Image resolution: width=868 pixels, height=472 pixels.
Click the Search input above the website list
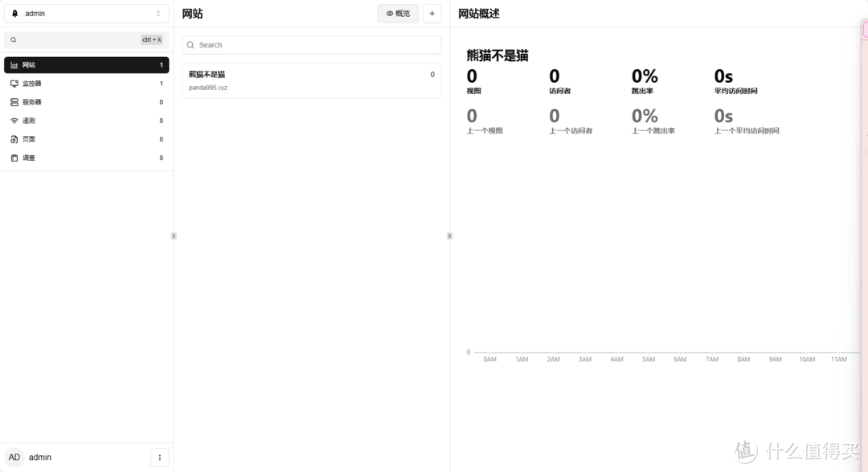[311, 44]
